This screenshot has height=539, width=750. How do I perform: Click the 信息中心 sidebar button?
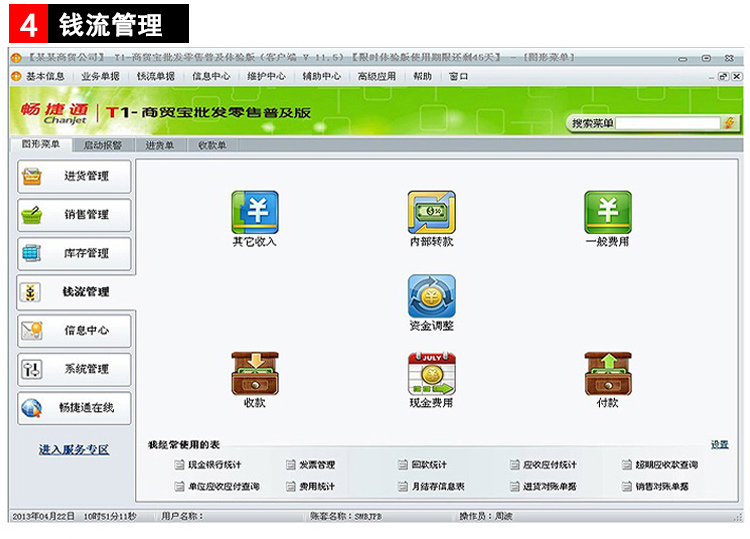pos(74,330)
